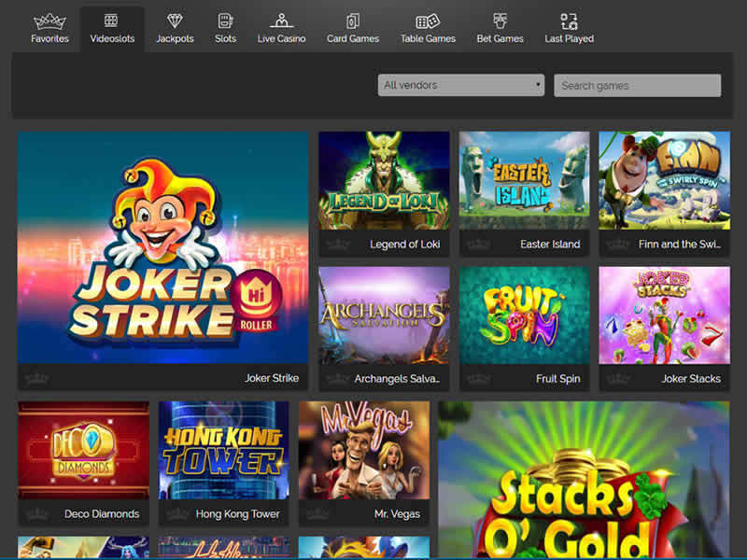The image size is (747, 560).
Task: Click the Hong Kong Tower title link
Action: pos(237,514)
